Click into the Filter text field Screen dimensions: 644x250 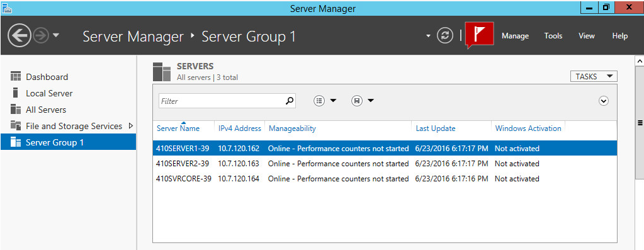point(222,101)
